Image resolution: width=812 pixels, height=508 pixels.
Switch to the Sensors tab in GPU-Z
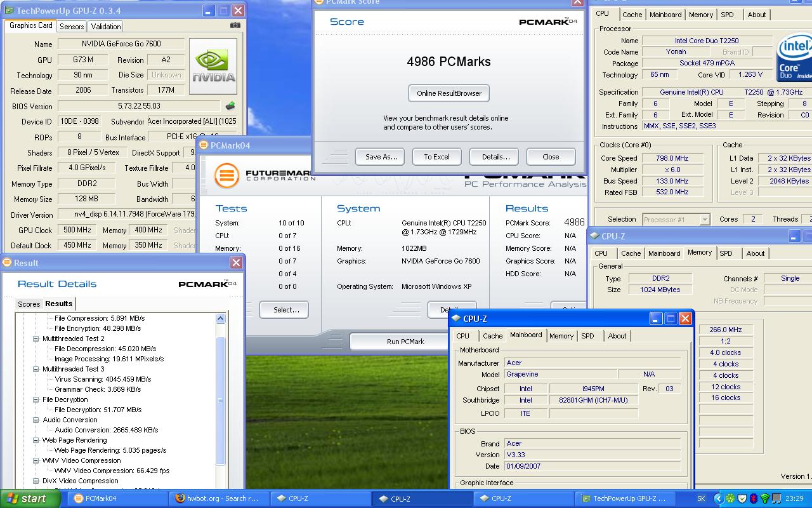[72, 26]
